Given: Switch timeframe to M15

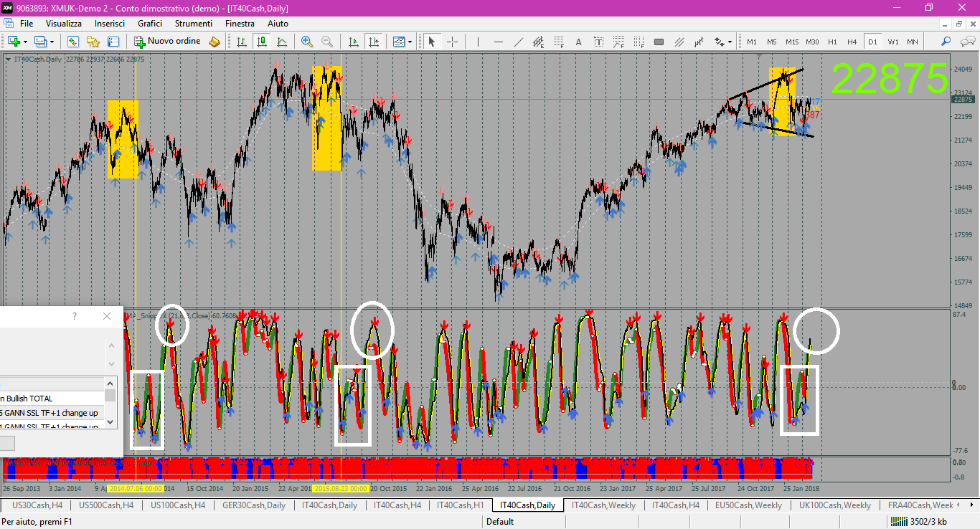Looking at the screenshot, I should (x=792, y=42).
